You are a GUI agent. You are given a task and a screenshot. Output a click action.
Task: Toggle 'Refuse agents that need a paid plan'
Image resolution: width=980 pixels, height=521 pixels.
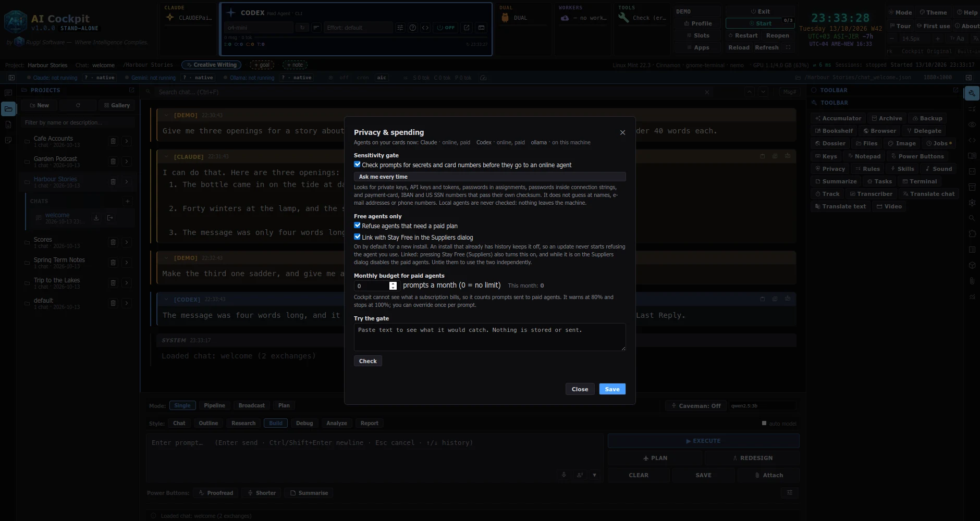357,226
